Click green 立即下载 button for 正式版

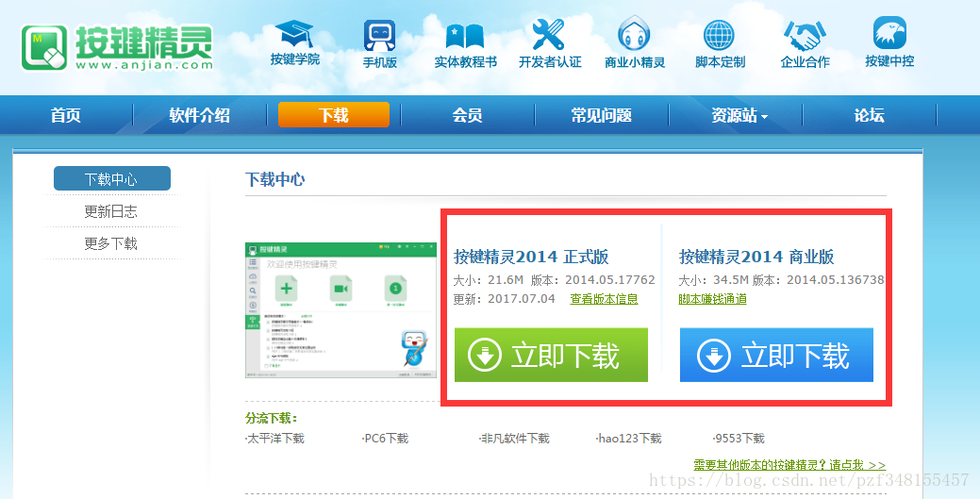[x=551, y=355]
